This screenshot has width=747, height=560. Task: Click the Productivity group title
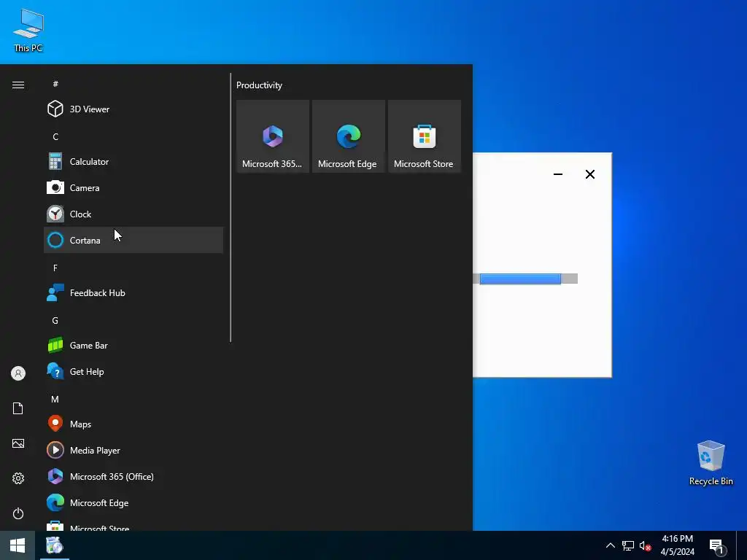coord(259,85)
